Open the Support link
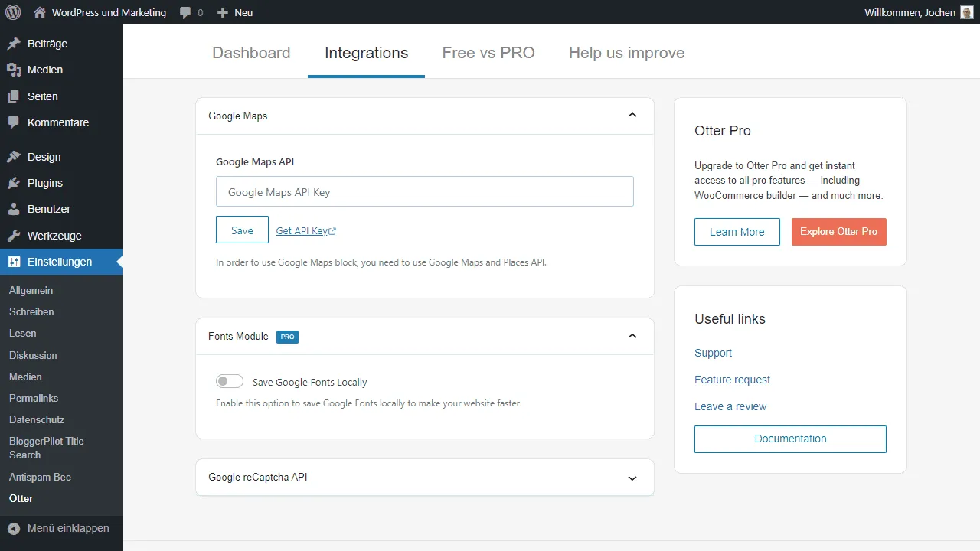Screen dimensions: 980x551 (x=713, y=353)
